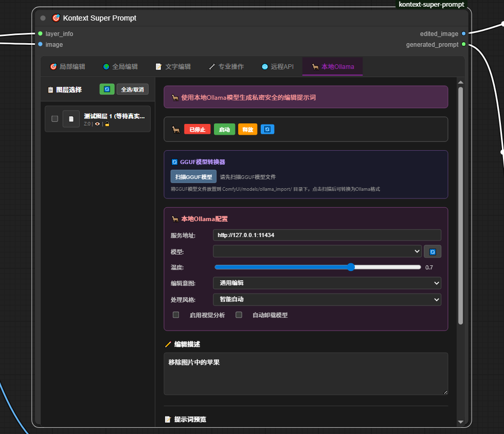
Task: Click the edited_image output connector
Action: [x=463, y=33]
